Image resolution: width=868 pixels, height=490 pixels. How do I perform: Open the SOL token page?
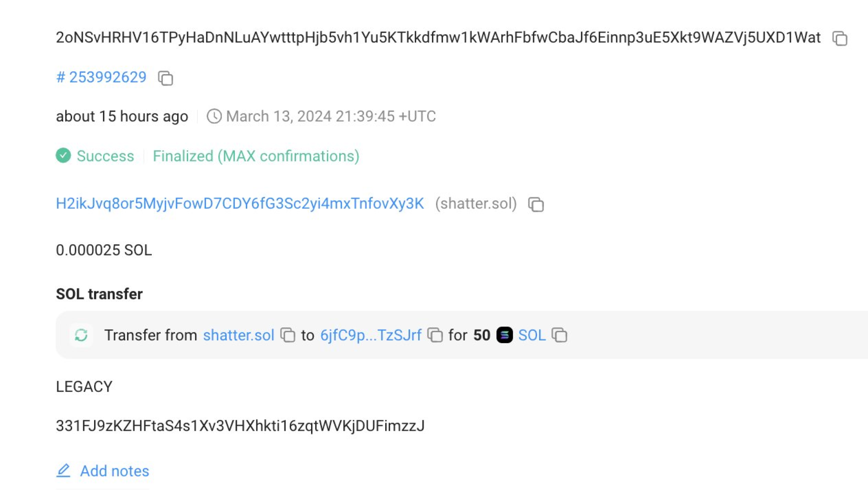[531, 335]
